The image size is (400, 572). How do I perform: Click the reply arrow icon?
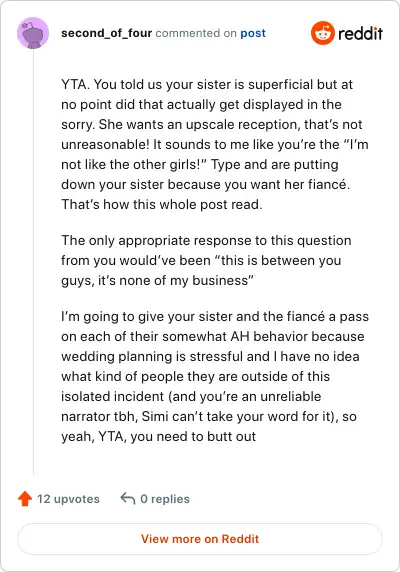[128, 498]
